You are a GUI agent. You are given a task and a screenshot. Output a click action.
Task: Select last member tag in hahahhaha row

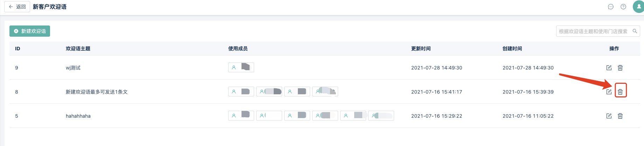click(381, 116)
